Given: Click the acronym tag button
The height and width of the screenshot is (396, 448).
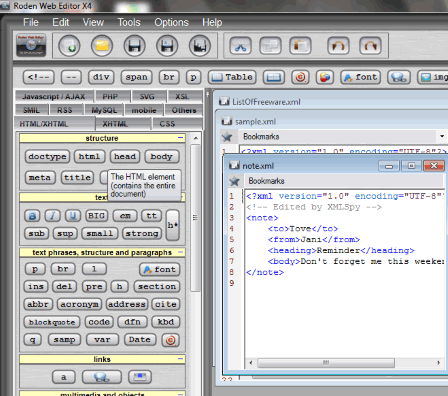Looking at the screenshot, I should pos(79,304).
